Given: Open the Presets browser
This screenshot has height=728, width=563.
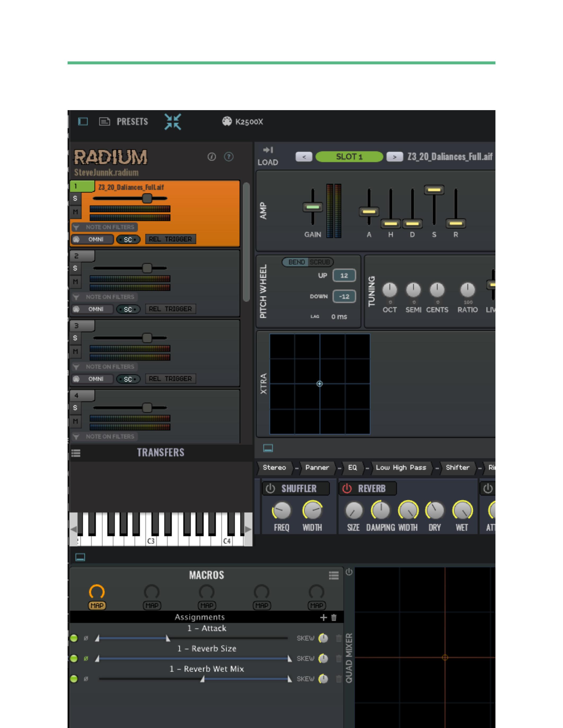Looking at the screenshot, I should click(x=132, y=122).
